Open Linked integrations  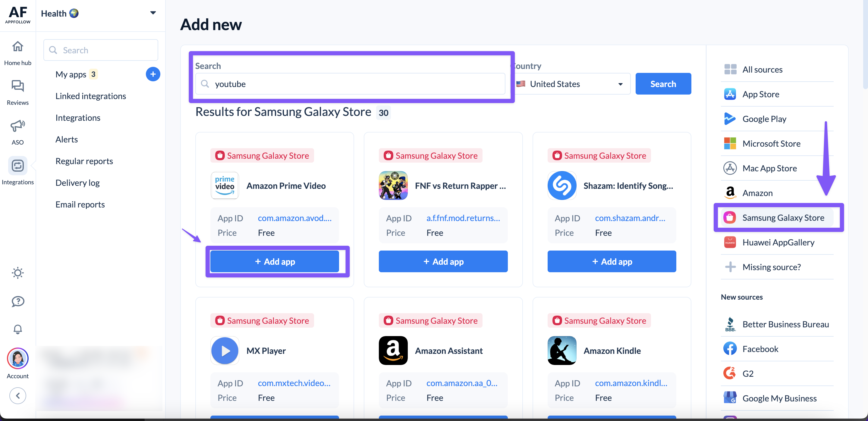point(91,96)
